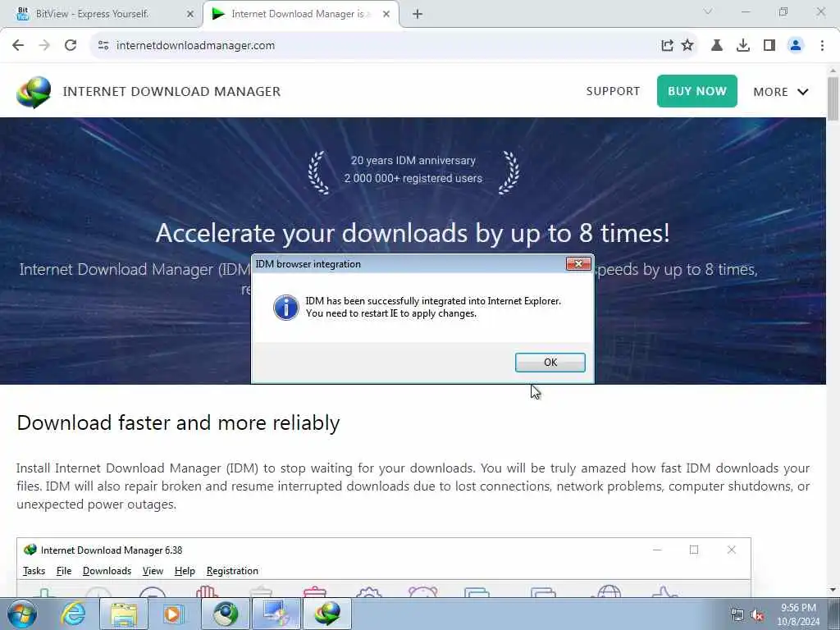The width and height of the screenshot is (840, 630).
Task: Click the '20 years IDM anniversary' text
Action: pyautogui.click(x=413, y=160)
